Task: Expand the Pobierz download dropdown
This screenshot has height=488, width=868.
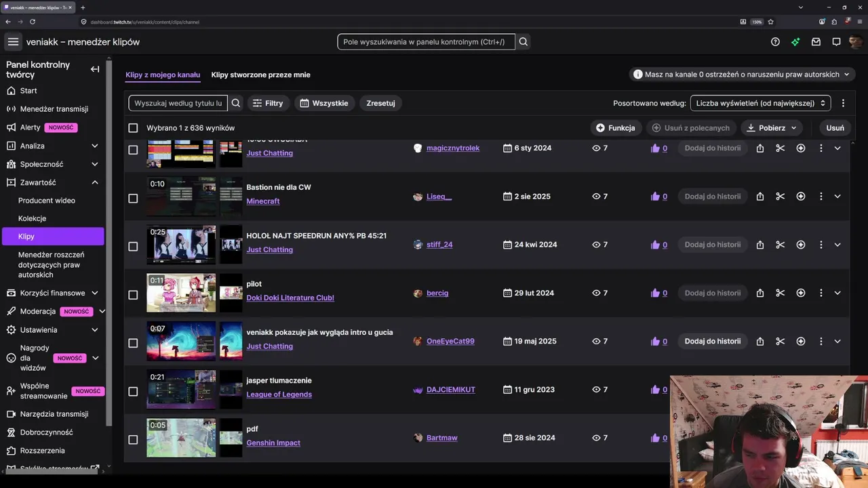Action: 772,128
